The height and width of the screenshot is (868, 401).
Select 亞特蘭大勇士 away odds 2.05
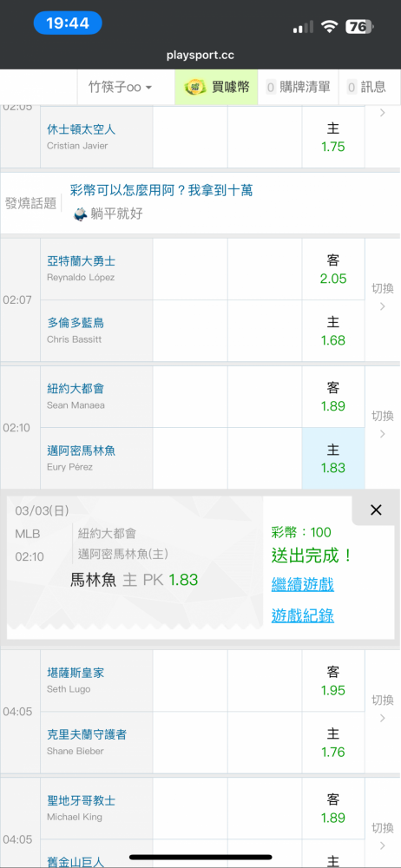(333, 269)
